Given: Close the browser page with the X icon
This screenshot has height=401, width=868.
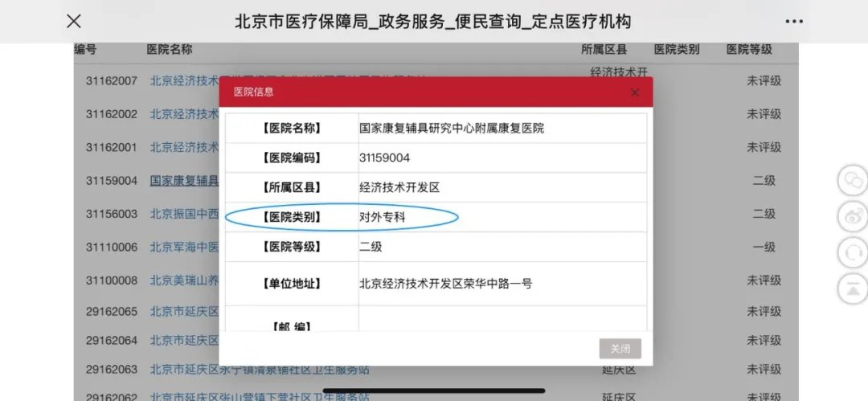Looking at the screenshot, I should (x=73, y=22).
